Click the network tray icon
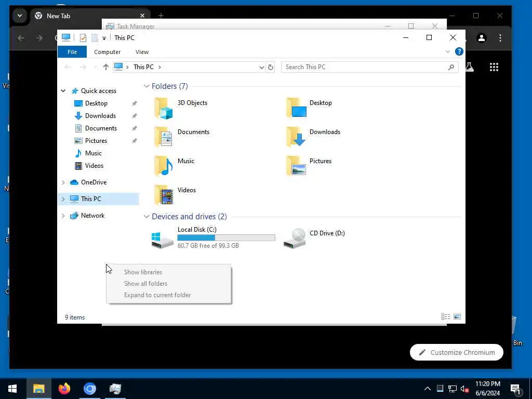Viewport: 532px width, 399px height. pos(453,389)
